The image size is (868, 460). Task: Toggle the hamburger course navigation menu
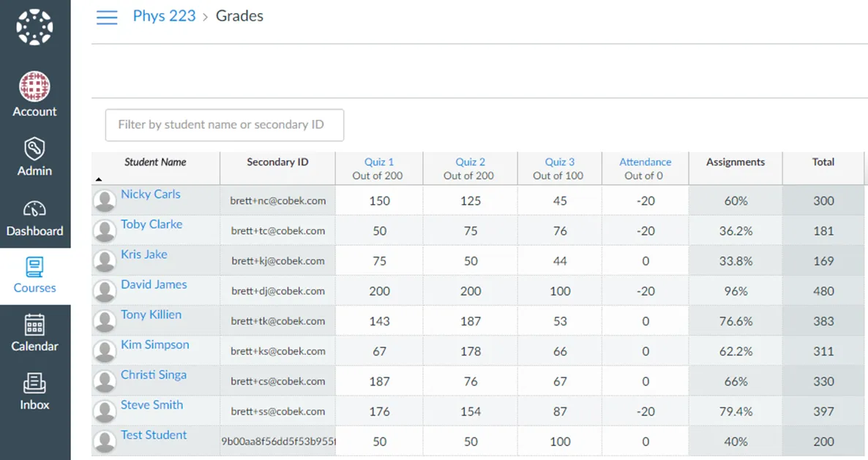click(x=107, y=17)
